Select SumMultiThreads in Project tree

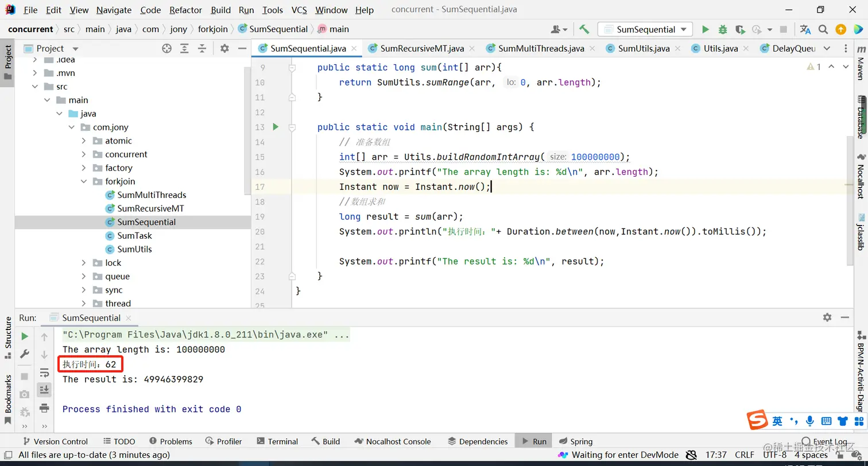152,195
